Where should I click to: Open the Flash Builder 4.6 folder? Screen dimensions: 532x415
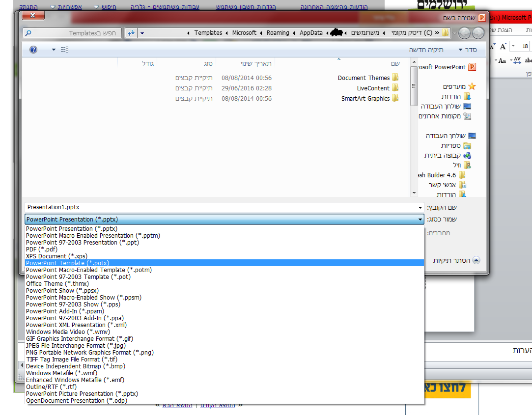pyautogui.click(x=442, y=175)
